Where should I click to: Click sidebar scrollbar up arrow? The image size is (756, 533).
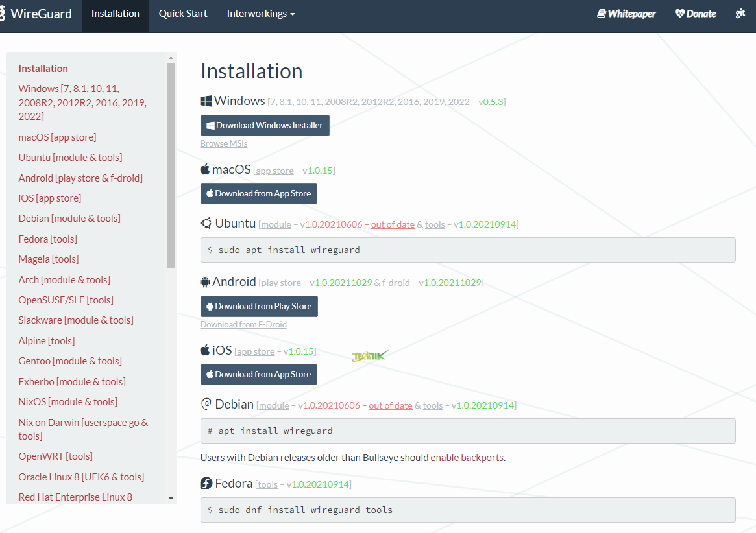click(x=171, y=57)
